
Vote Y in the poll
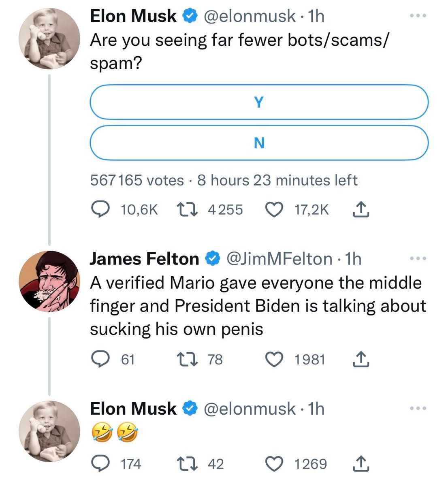259,102
